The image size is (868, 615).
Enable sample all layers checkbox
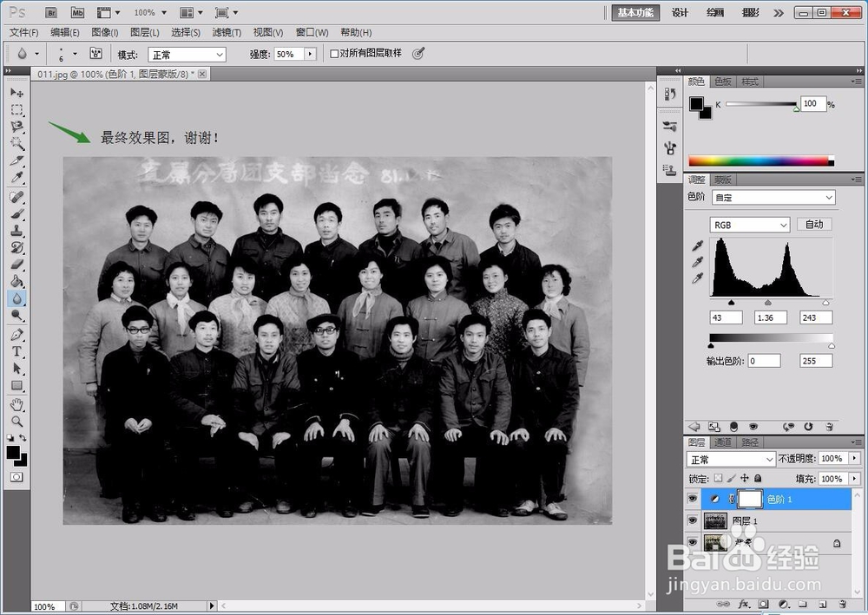(334, 54)
